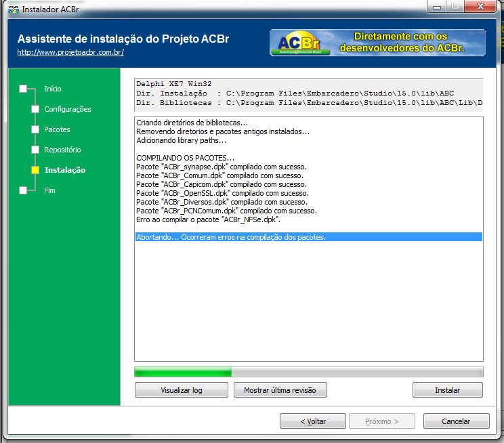The height and width of the screenshot is (443, 504).
Task: Select 'Removendo diretorios e pacotes antigos' line
Action: tap(223, 131)
